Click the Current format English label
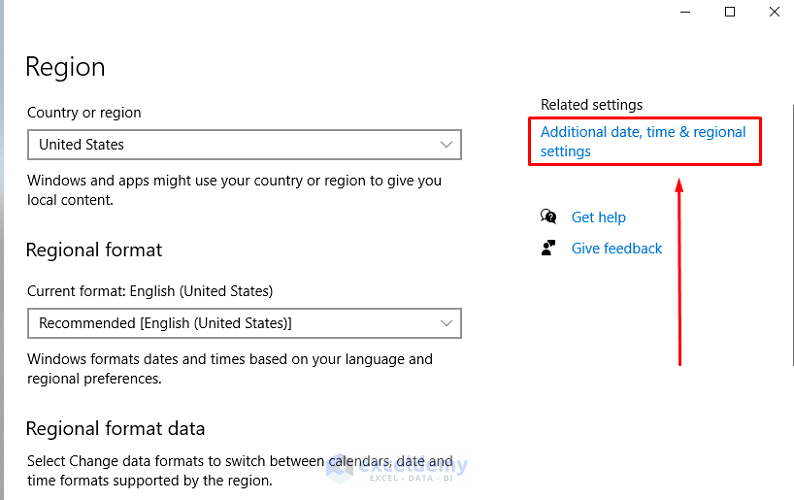Viewport: 794px width, 500px height. [x=150, y=291]
